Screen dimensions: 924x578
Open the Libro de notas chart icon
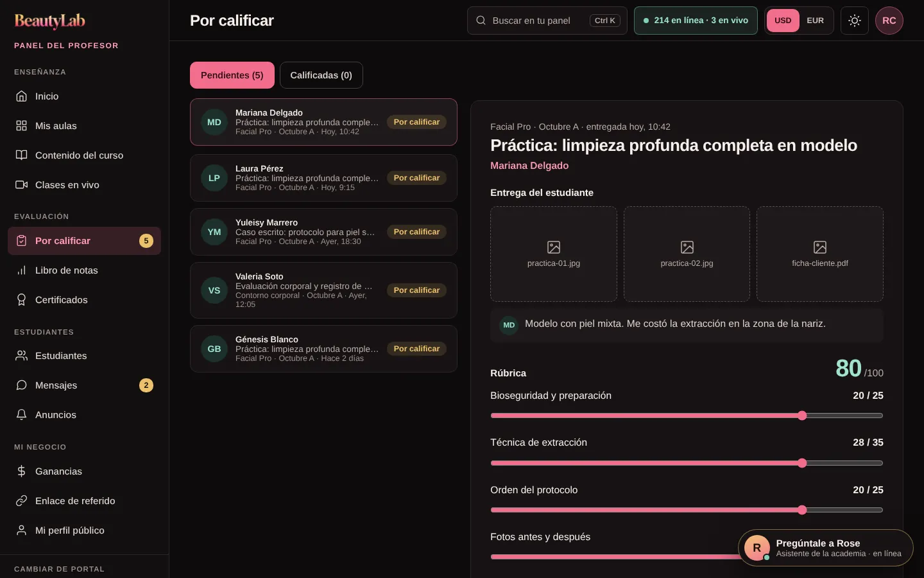tap(22, 270)
